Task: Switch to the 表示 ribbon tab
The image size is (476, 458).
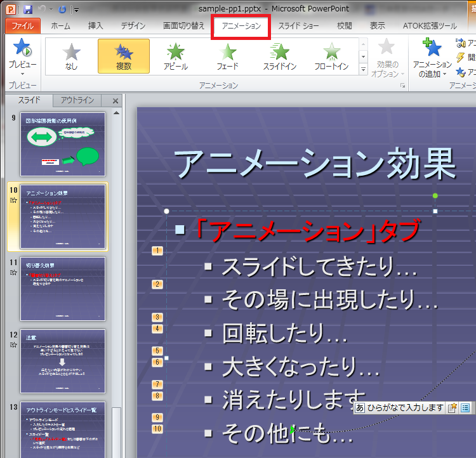Action: pyautogui.click(x=378, y=26)
